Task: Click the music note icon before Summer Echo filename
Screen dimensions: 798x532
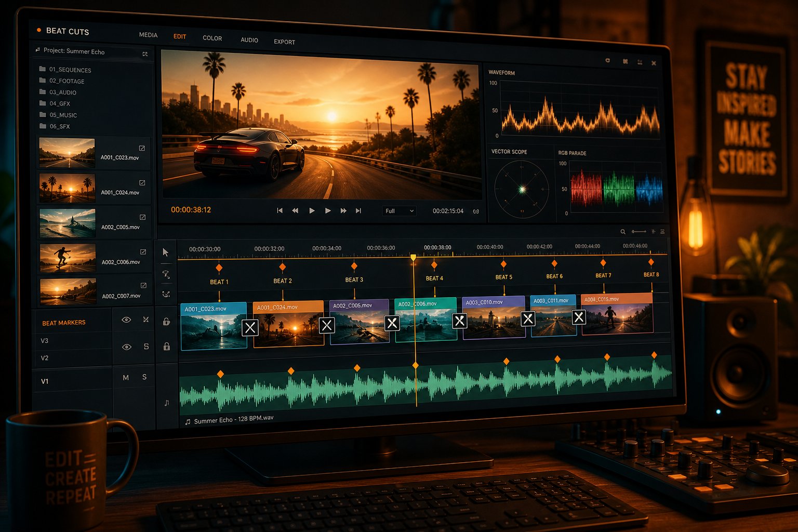Action: tap(188, 422)
